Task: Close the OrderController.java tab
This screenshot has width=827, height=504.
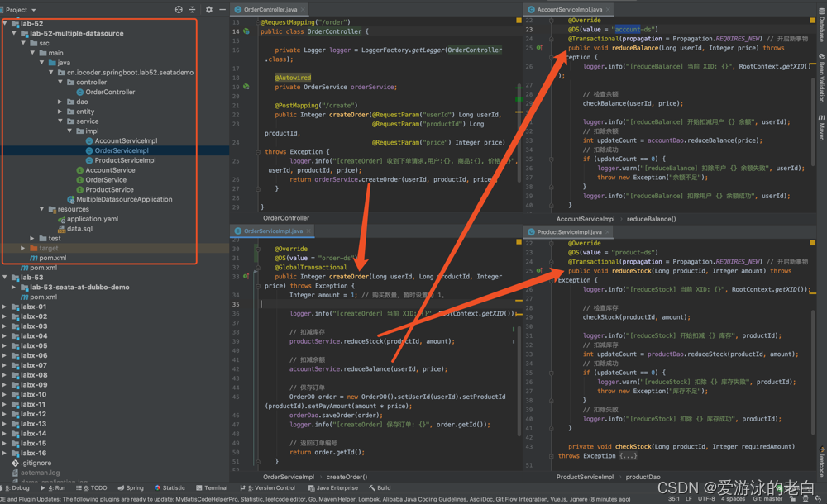Action: tap(302, 9)
